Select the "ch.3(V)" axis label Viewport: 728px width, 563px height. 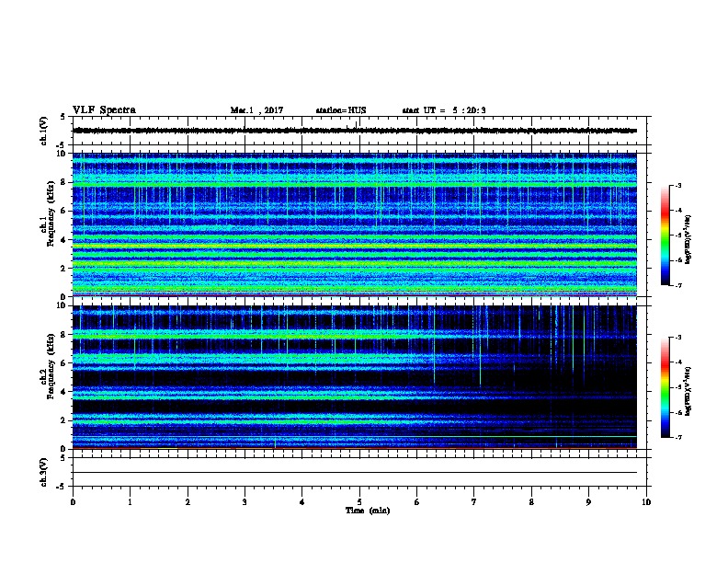point(44,472)
